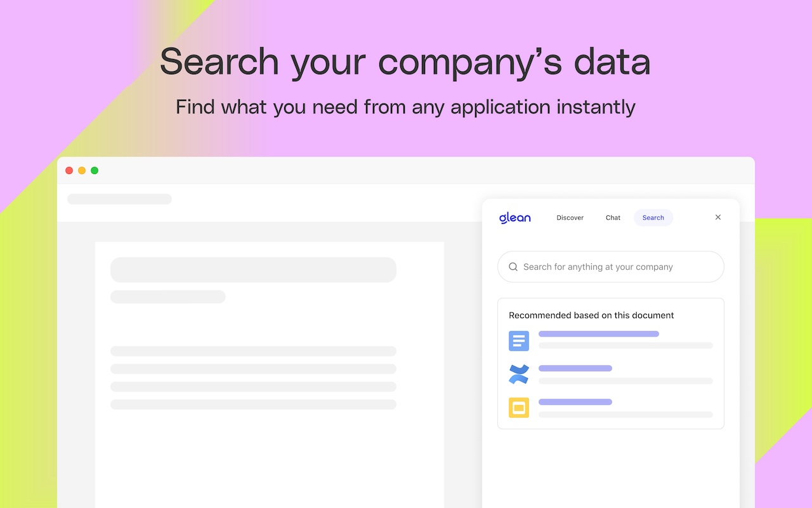Click the green window maximize dot

click(95, 170)
